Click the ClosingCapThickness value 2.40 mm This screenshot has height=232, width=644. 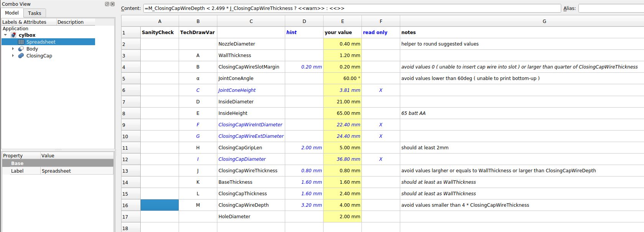[342, 194]
